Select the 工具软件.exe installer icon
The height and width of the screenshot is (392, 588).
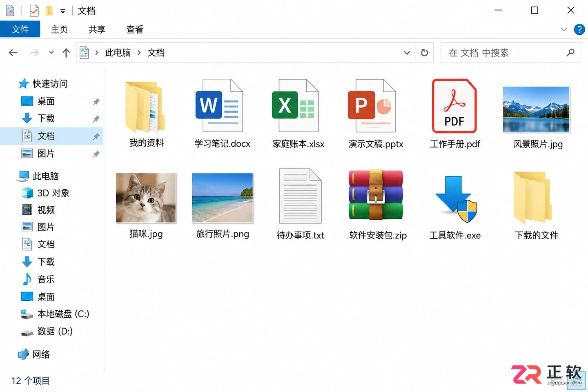click(456, 199)
